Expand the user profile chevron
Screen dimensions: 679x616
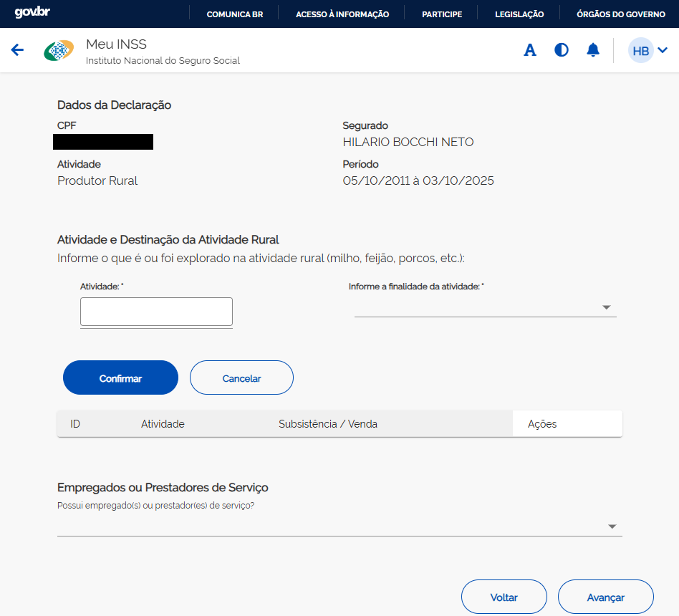coord(663,50)
